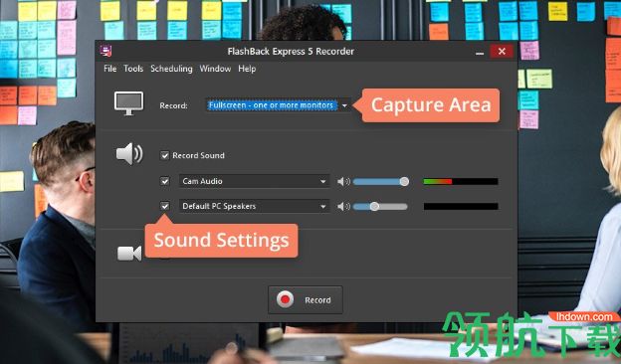This screenshot has height=364, width=621.
Task: Adjust the Cam Audio volume slider
Action: coord(380,182)
